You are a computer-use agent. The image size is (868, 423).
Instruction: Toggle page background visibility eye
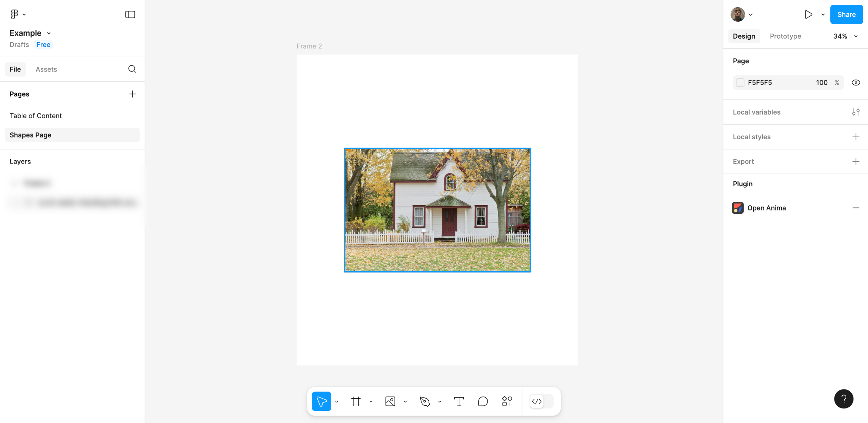(855, 83)
